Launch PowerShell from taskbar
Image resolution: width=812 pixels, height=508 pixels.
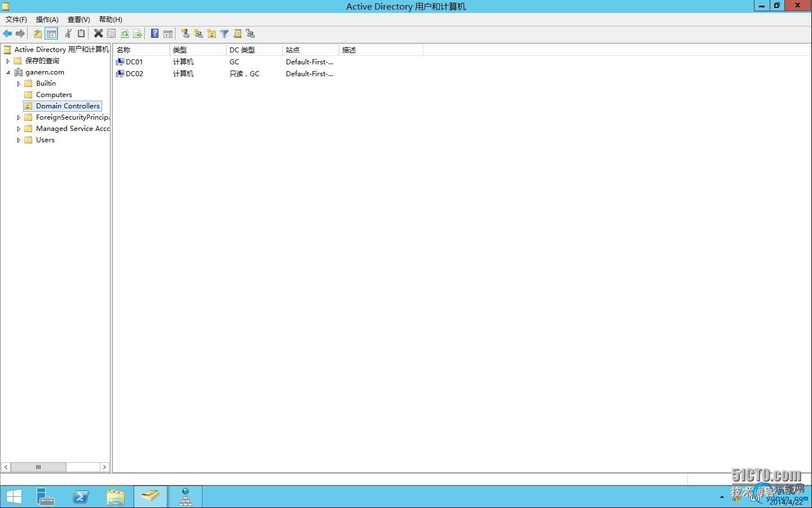click(x=81, y=497)
